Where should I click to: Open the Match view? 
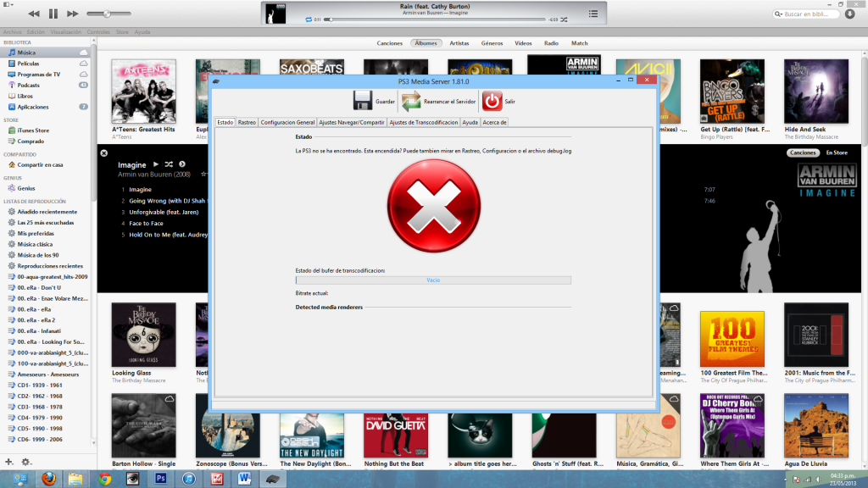[580, 43]
